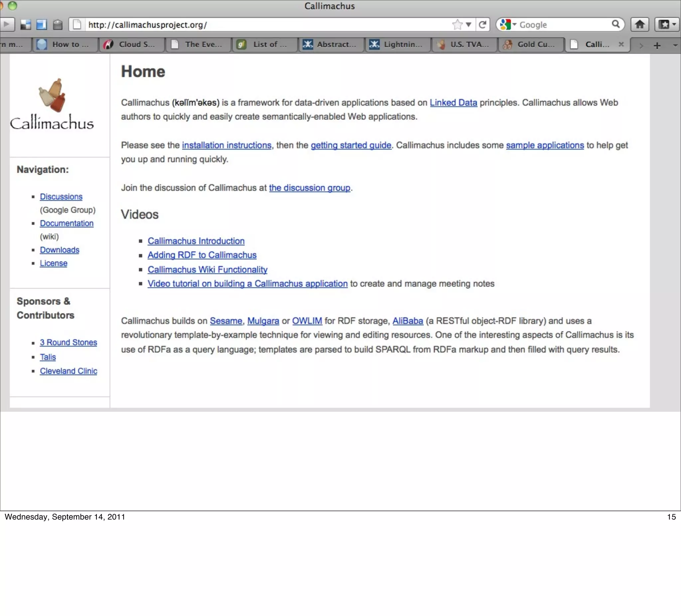
Task: Open Google search engine dropdown
Action: 507,24
